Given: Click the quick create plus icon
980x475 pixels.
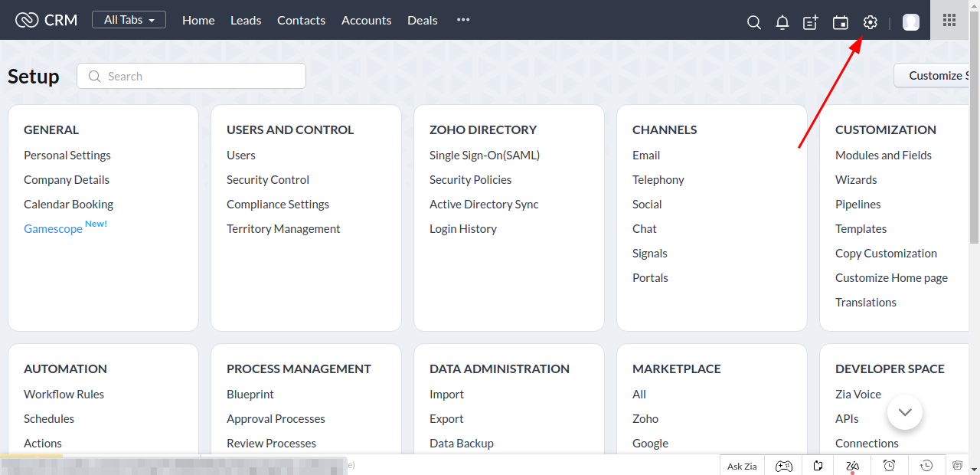Looking at the screenshot, I should [811, 22].
